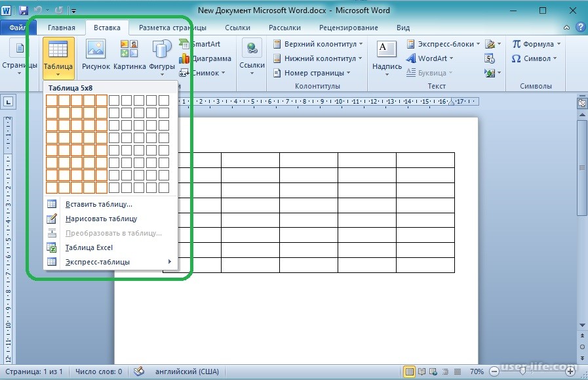This screenshot has height=380, width=588.
Task: Click the top-right cell of document table
Action: click(425, 160)
